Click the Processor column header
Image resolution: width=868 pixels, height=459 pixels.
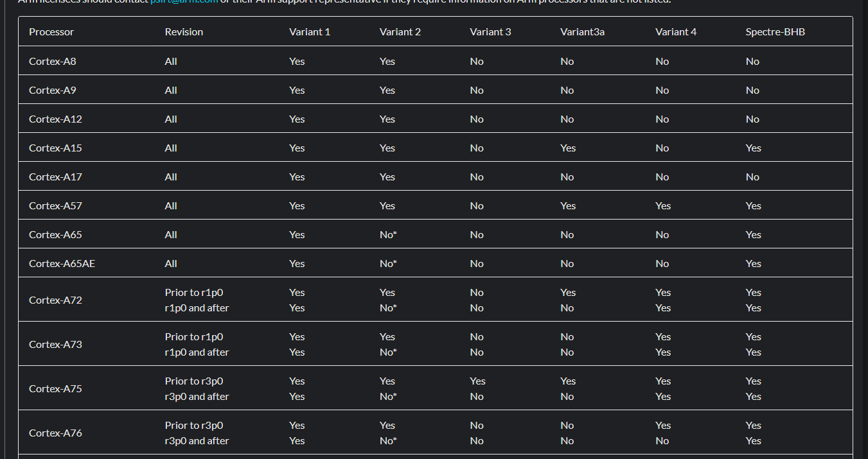51,31
